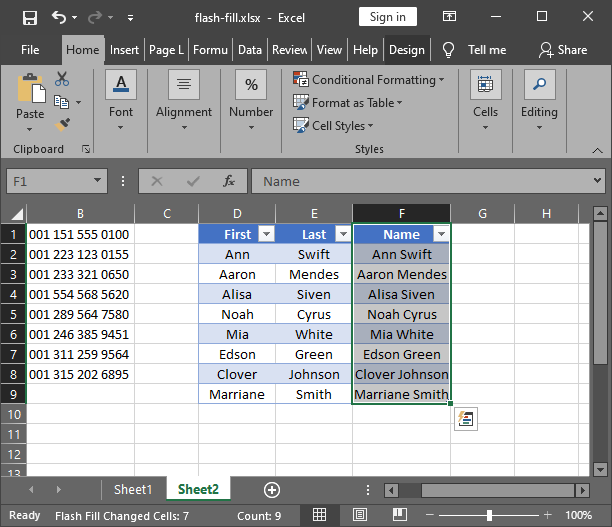Switch to Page Break Preview
Screen dimensions: 612x527
[400, 515]
